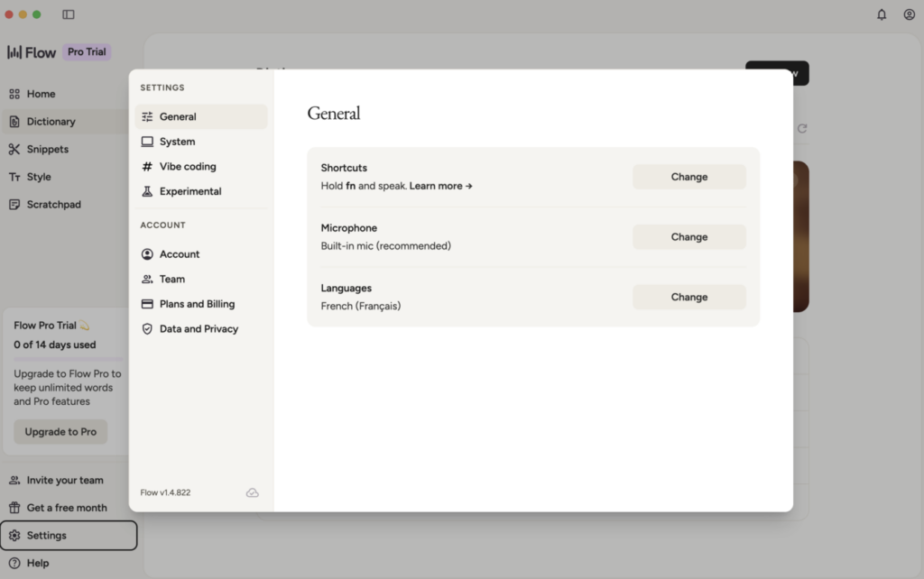The width and height of the screenshot is (924, 579).
Task: Select the Dictionary book icon
Action: [15, 121]
